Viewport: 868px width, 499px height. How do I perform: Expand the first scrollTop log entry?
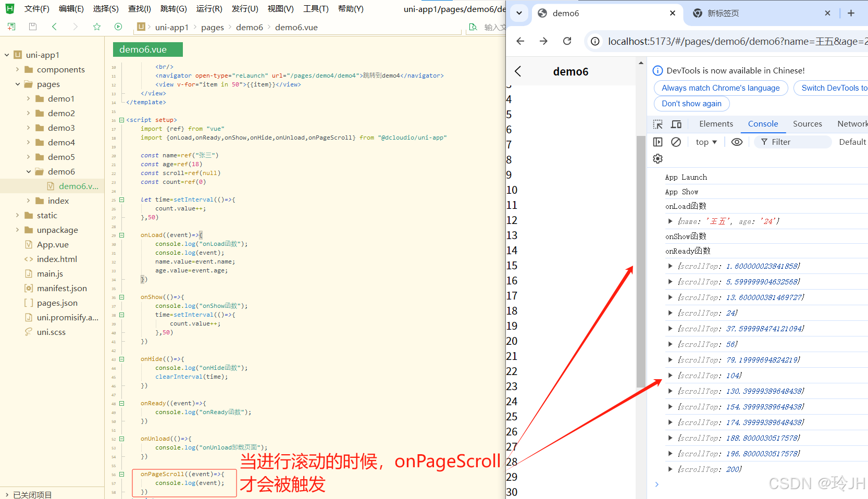(x=670, y=266)
